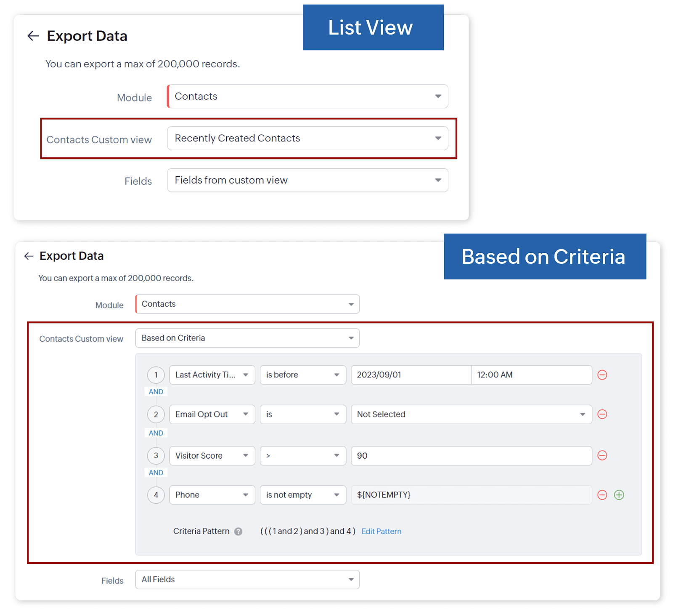
Task: Open 'is not empty' operator dropdown
Action: tap(303, 495)
